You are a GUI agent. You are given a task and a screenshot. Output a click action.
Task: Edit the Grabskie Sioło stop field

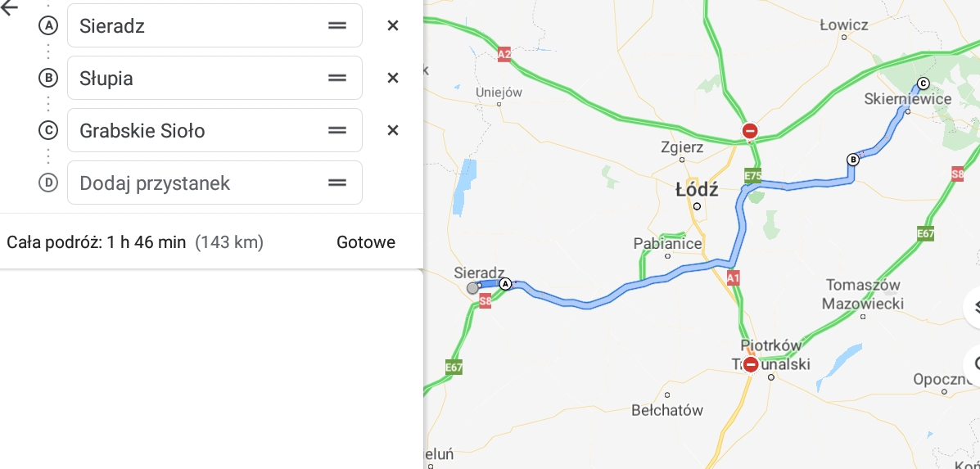(x=196, y=130)
